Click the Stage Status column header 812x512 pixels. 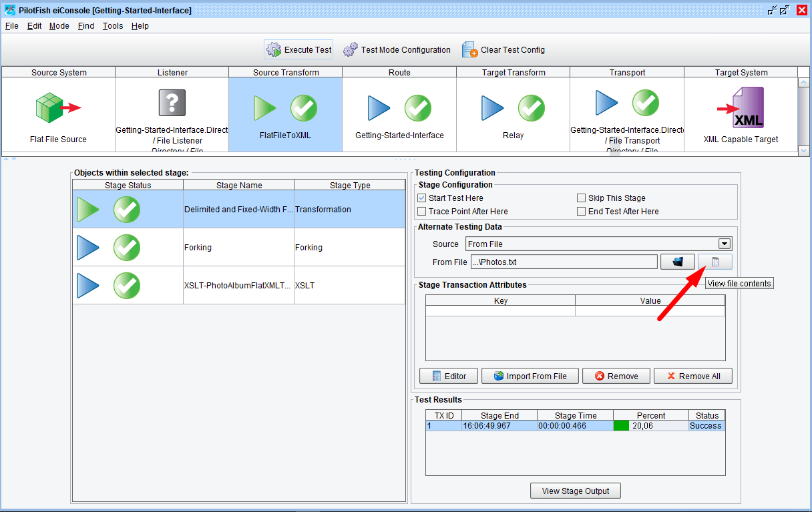pos(128,186)
